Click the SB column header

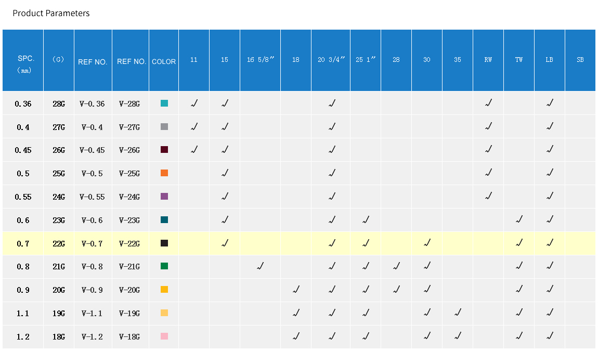point(580,60)
